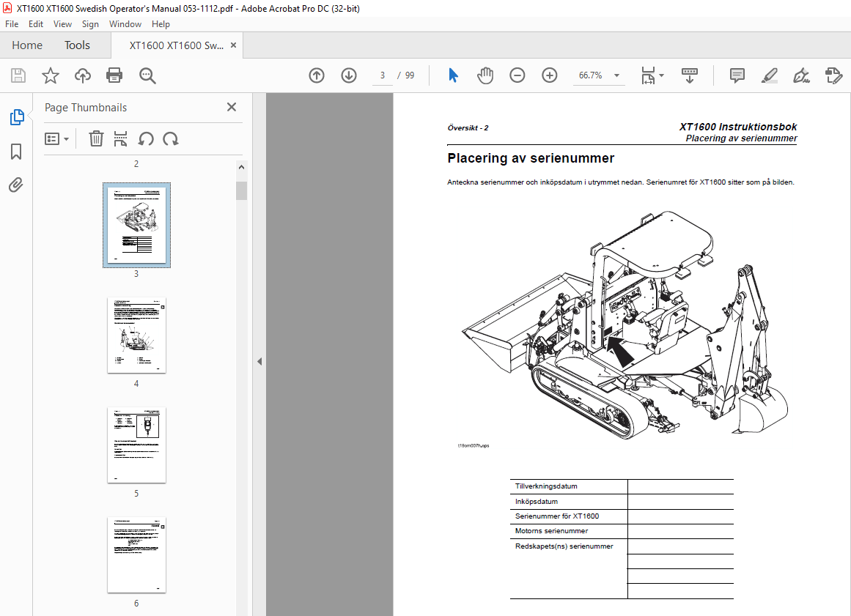Click the thumbnail panel scrollbar thumb
Screen dimensions: 851x616
click(x=241, y=191)
